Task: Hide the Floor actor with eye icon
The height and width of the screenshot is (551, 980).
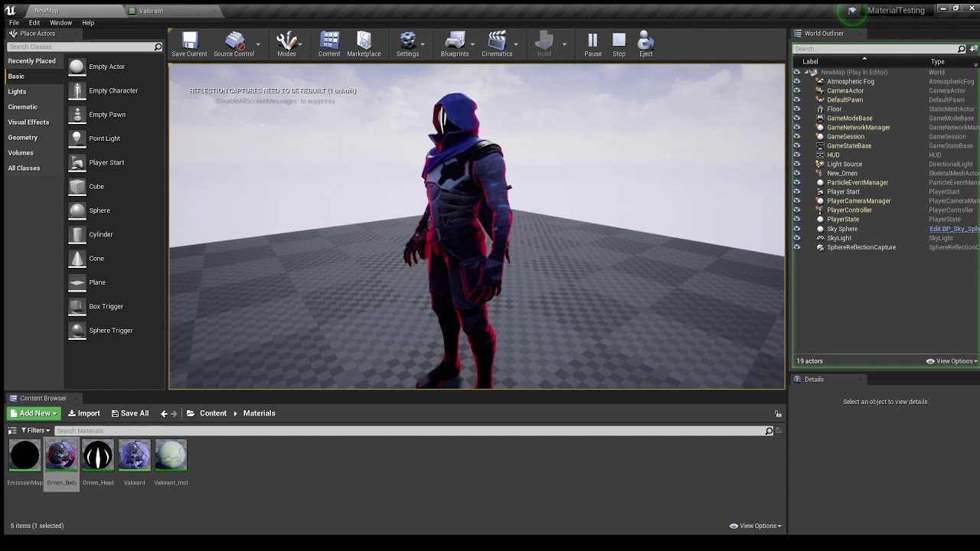Action: pyautogui.click(x=797, y=109)
